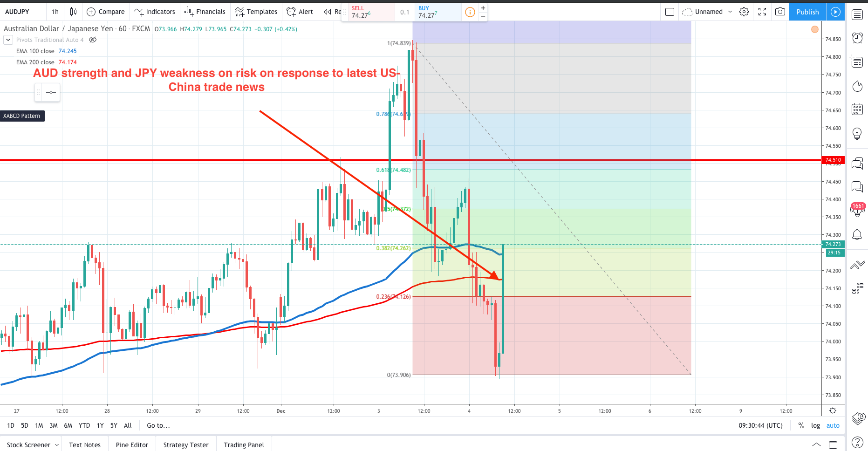Enter fullscreen mode

click(x=762, y=12)
